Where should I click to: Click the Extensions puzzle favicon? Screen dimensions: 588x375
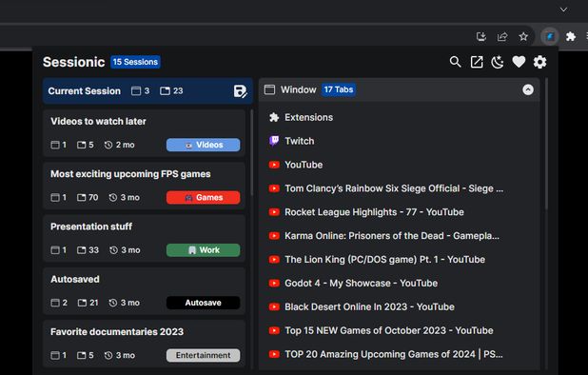click(274, 117)
